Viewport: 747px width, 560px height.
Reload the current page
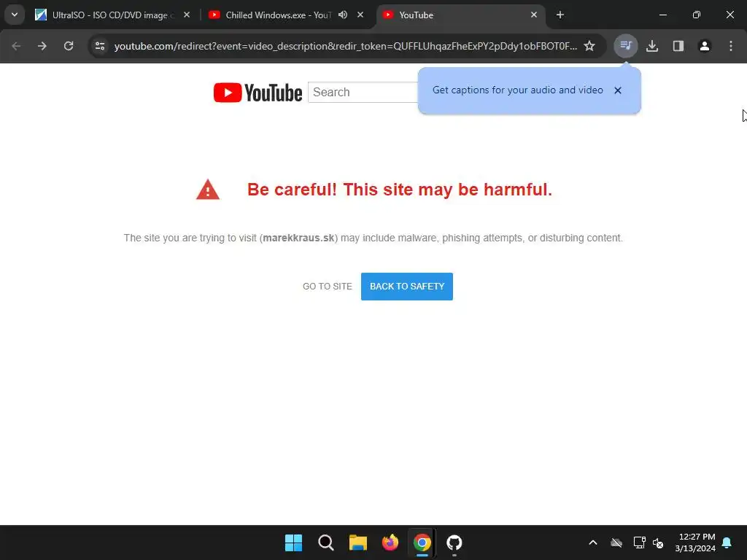pos(69,46)
